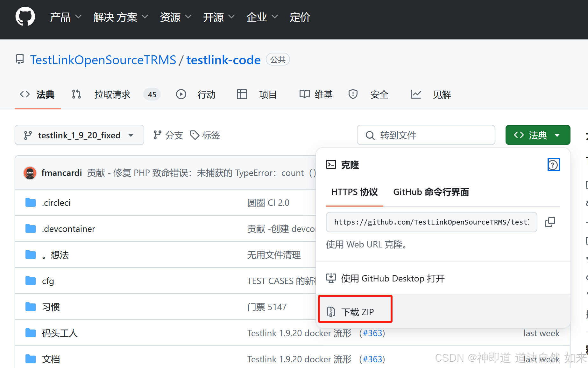Viewport: 588px width, 368px height.
Task: Open the 行动 actions tab
Action: click(206, 94)
